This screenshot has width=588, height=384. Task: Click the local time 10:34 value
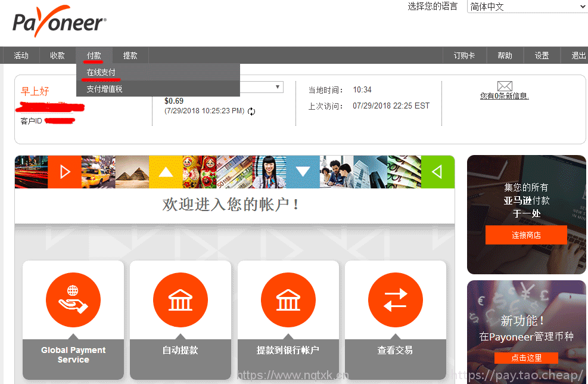[x=362, y=89]
